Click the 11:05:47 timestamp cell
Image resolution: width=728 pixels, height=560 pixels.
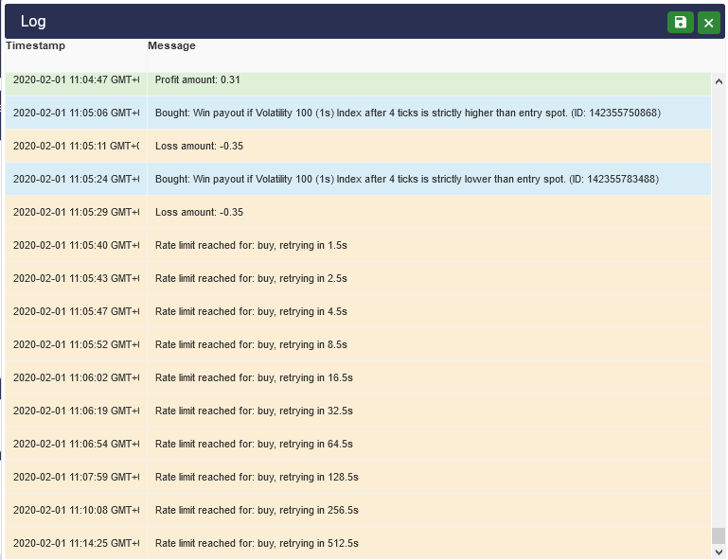(x=76, y=311)
